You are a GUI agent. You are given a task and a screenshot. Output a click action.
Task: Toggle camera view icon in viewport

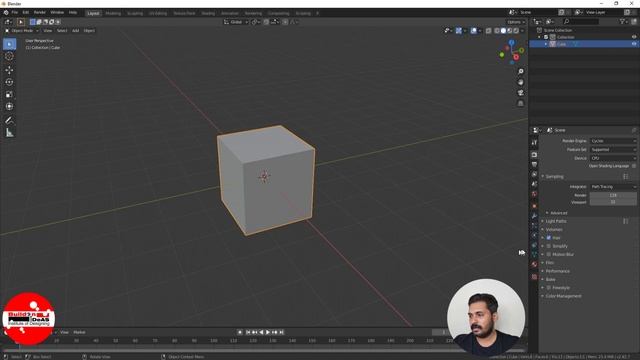[520, 93]
